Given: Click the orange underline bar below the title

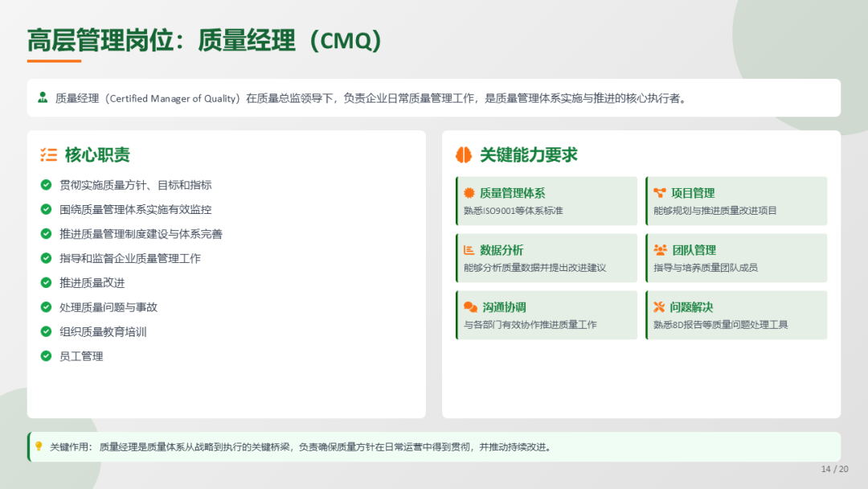Looking at the screenshot, I should pyautogui.click(x=54, y=60).
